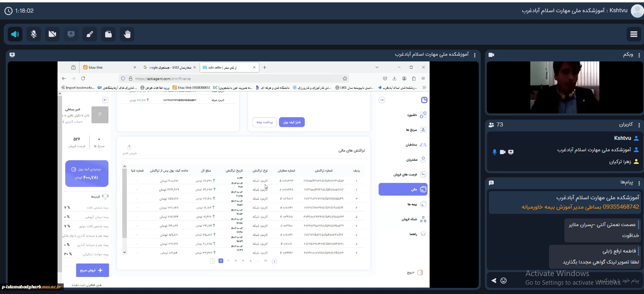Click the برداشت وجه button
This screenshot has width=644, height=294.
coord(265,122)
